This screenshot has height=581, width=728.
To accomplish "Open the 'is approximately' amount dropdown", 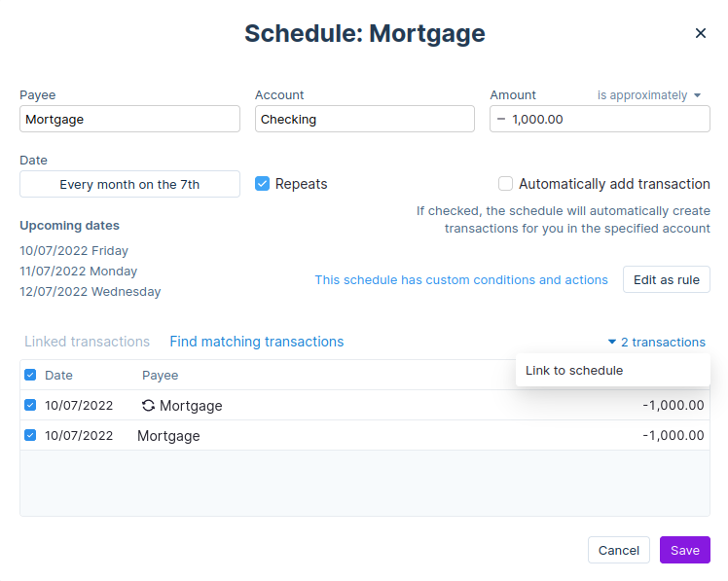I will [x=648, y=95].
